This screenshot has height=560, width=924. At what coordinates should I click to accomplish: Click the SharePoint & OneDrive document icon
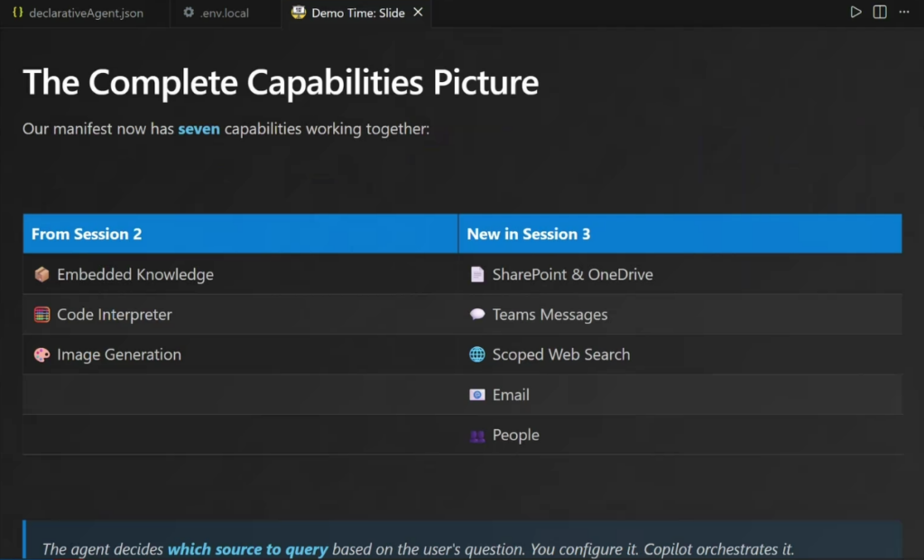(x=477, y=274)
